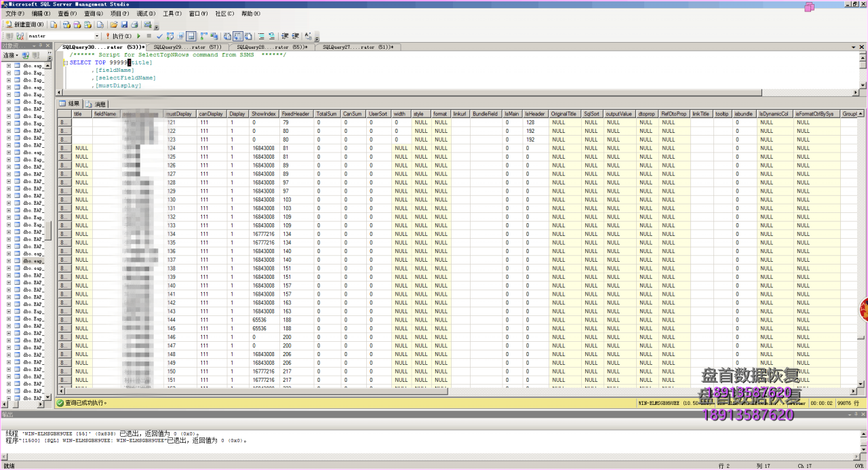The height and width of the screenshot is (470, 868).
Task: Click the Connect icon left of the master box
Action: [9, 36]
